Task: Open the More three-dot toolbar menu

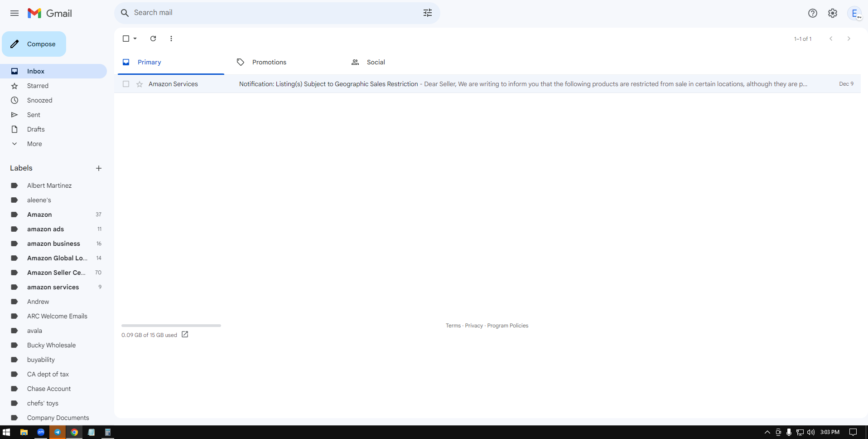Action: click(171, 39)
